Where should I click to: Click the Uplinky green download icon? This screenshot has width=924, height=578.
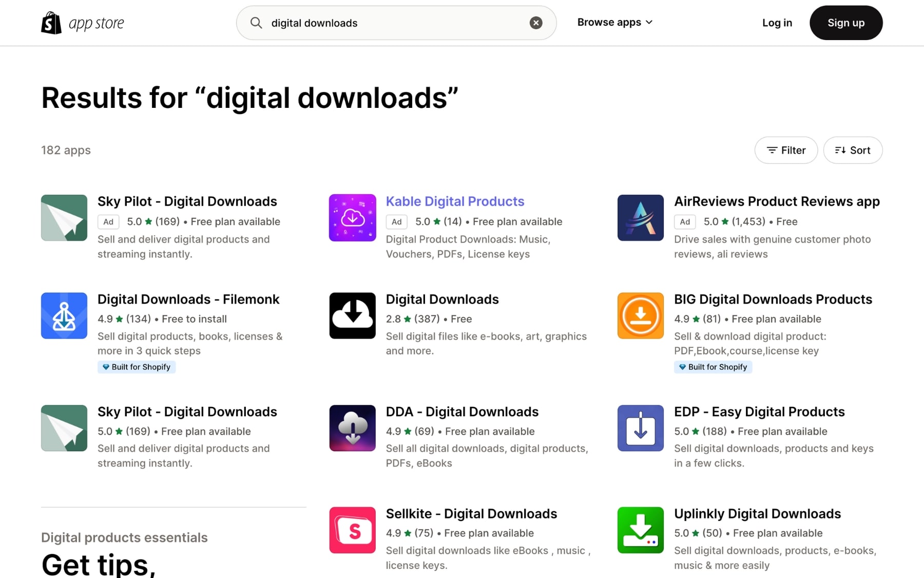pyautogui.click(x=640, y=530)
